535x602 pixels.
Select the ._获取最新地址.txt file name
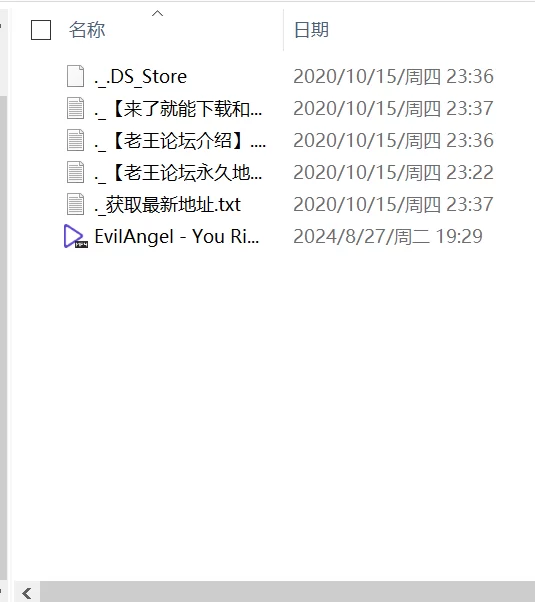pyautogui.click(x=167, y=204)
